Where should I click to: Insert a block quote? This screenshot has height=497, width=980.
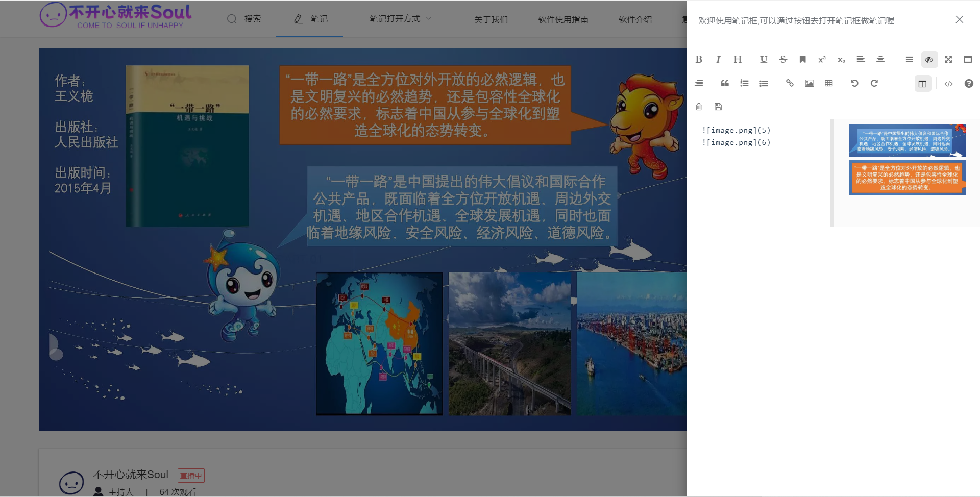tap(725, 84)
